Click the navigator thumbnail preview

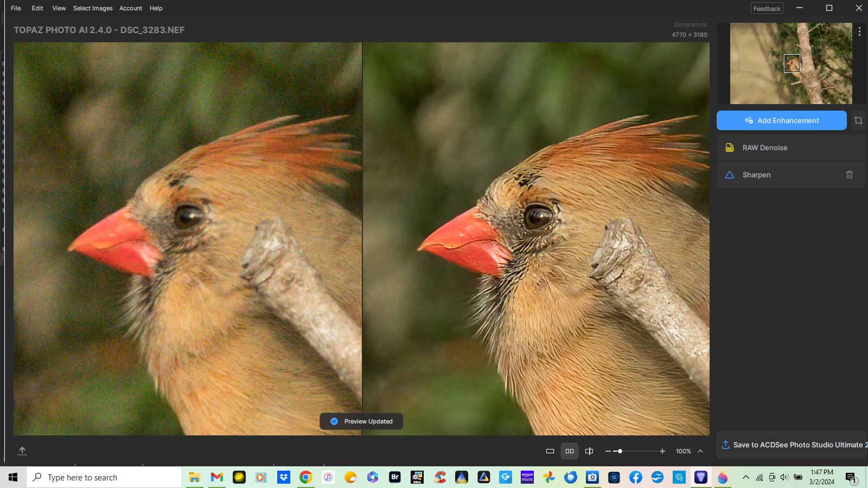(791, 63)
